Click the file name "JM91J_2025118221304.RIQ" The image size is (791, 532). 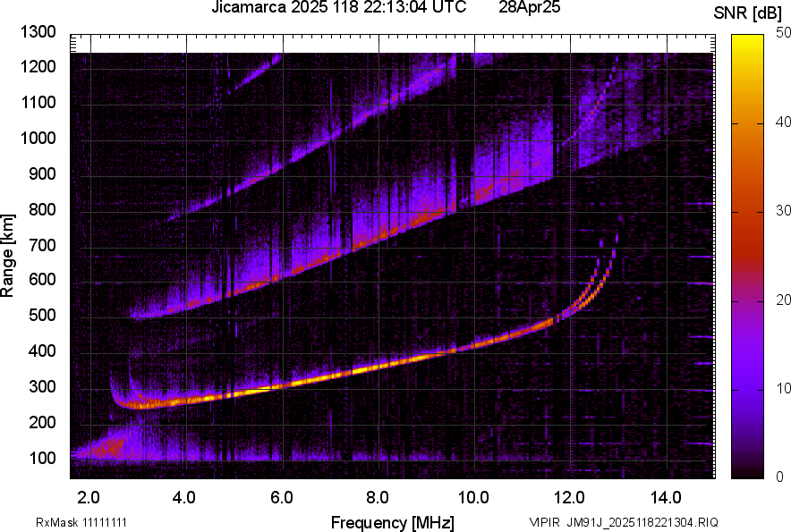point(642,522)
